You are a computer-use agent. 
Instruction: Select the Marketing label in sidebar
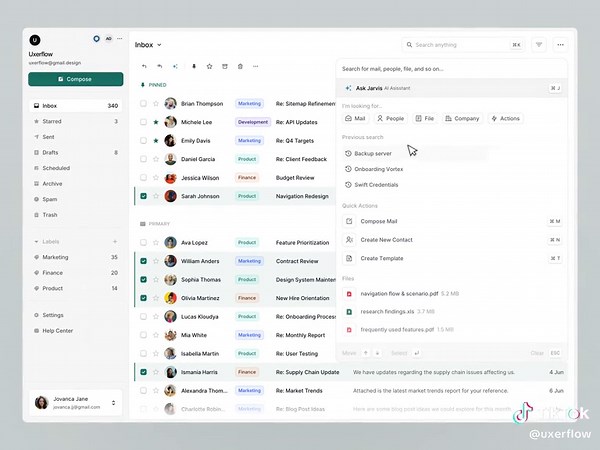coord(76,257)
